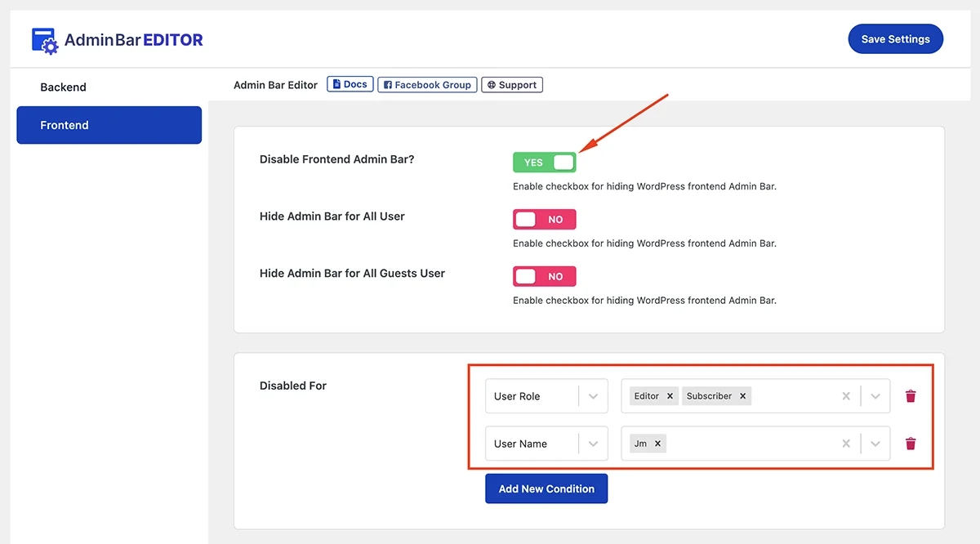Expand the roles selection dropdown
Viewport: 980px width, 544px height.
pyautogui.click(x=875, y=395)
